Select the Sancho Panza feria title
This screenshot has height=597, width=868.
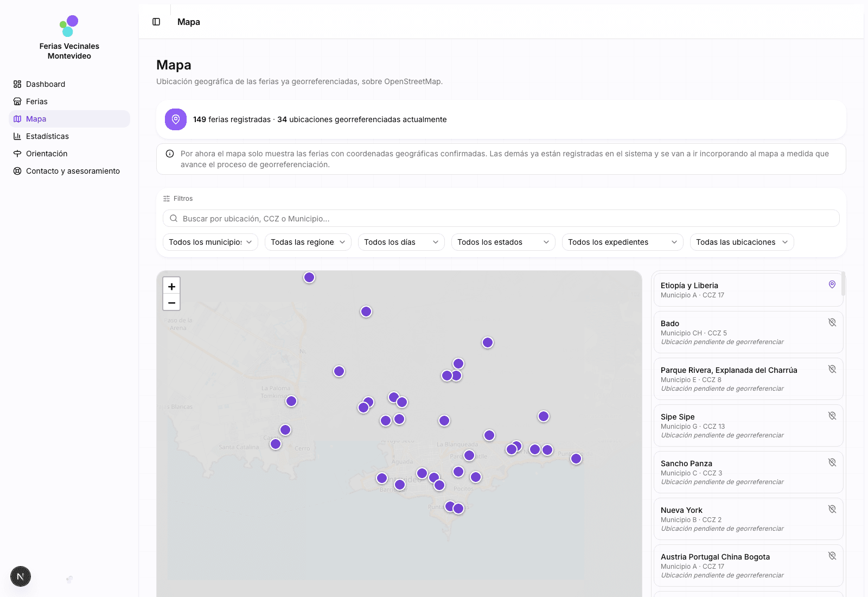(686, 463)
